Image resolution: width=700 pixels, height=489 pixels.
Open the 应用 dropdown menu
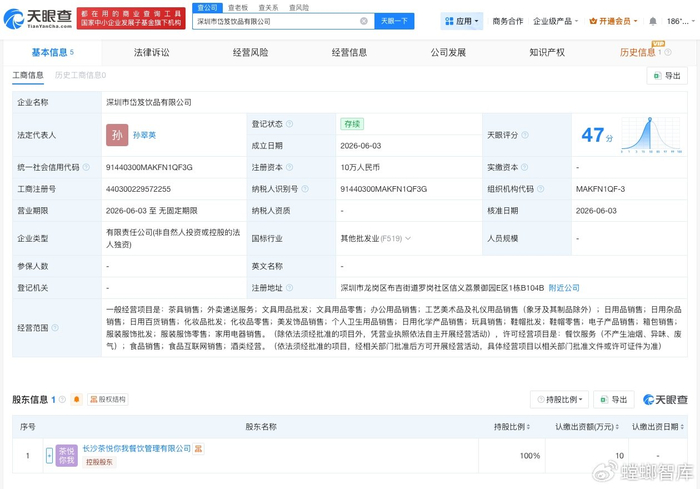pyautogui.click(x=462, y=21)
